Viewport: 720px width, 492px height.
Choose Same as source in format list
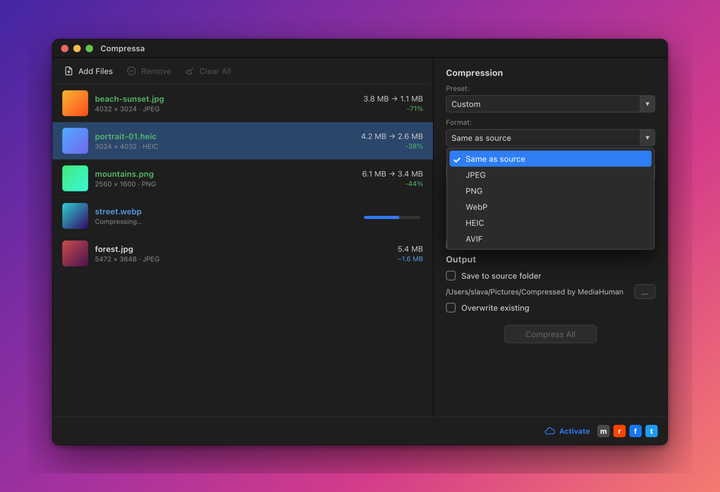coord(550,159)
